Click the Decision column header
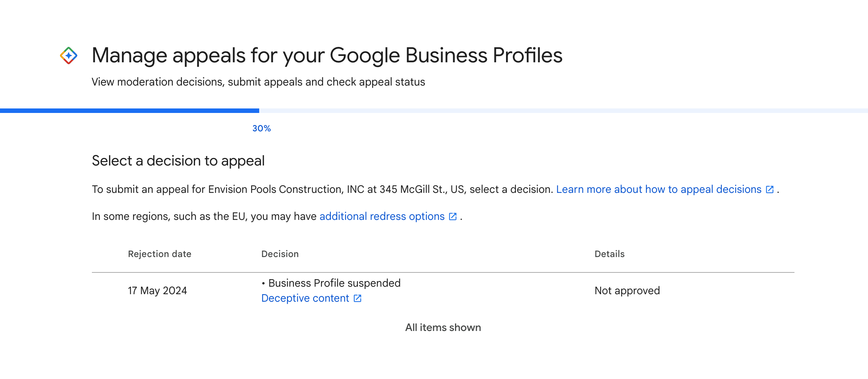This screenshot has width=868, height=379. pyautogui.click(x=280, y=254)
